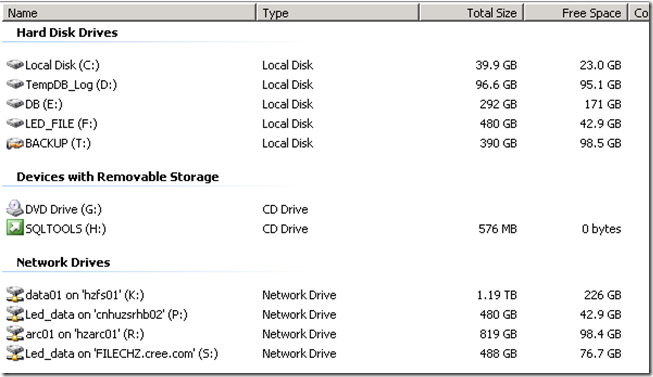Click the DB (E:) drive icon
This screenshot has width=653, height=377.
tap(15, 104)
